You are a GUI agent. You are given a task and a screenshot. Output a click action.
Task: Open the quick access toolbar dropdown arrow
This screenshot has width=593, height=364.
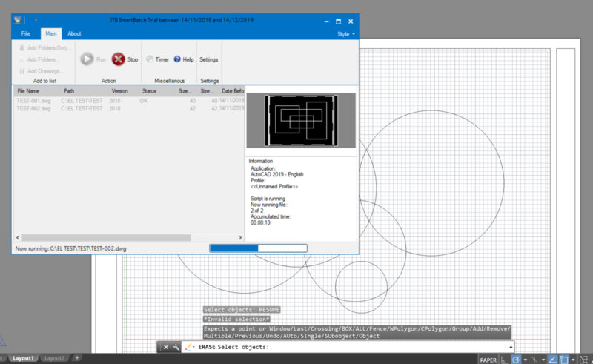coord(36,21)
